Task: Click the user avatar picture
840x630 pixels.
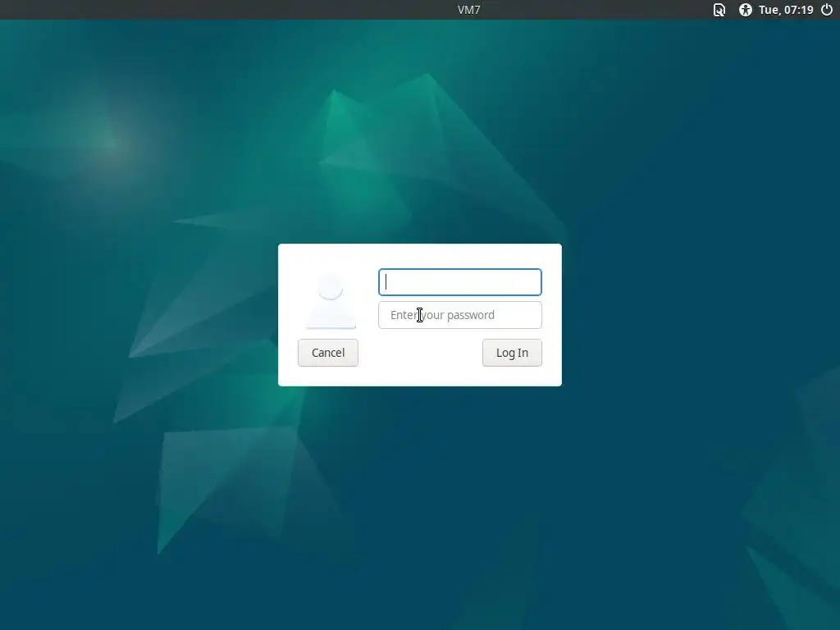Action: (331, 300)
